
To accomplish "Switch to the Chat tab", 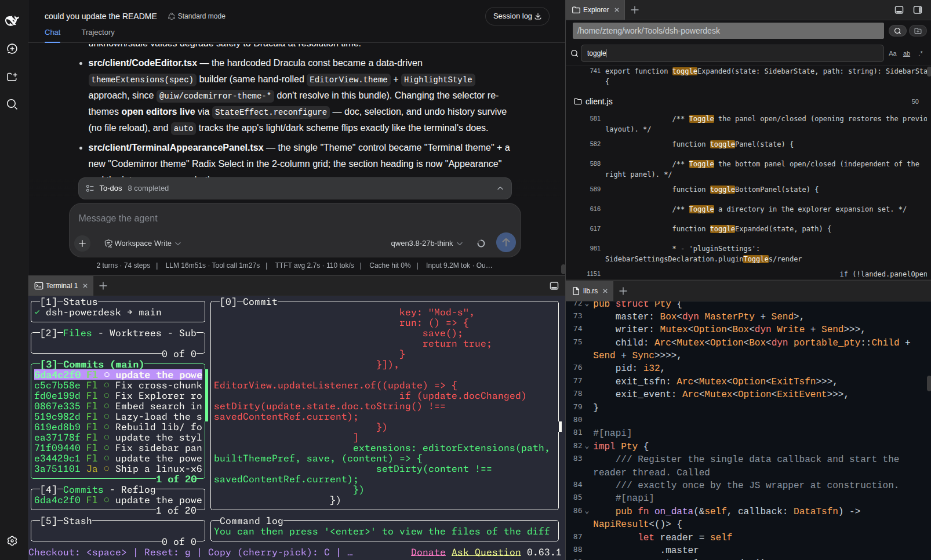I will 53,32.
